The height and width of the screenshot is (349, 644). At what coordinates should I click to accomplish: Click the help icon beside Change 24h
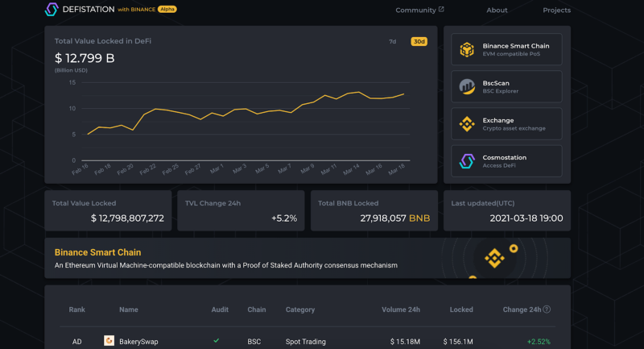(x=547, y=310)
